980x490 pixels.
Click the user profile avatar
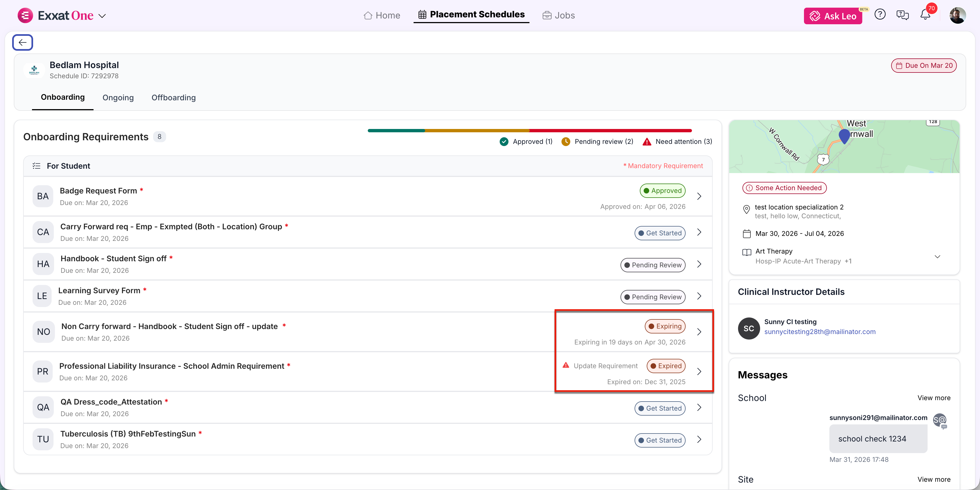pos(957,16)
